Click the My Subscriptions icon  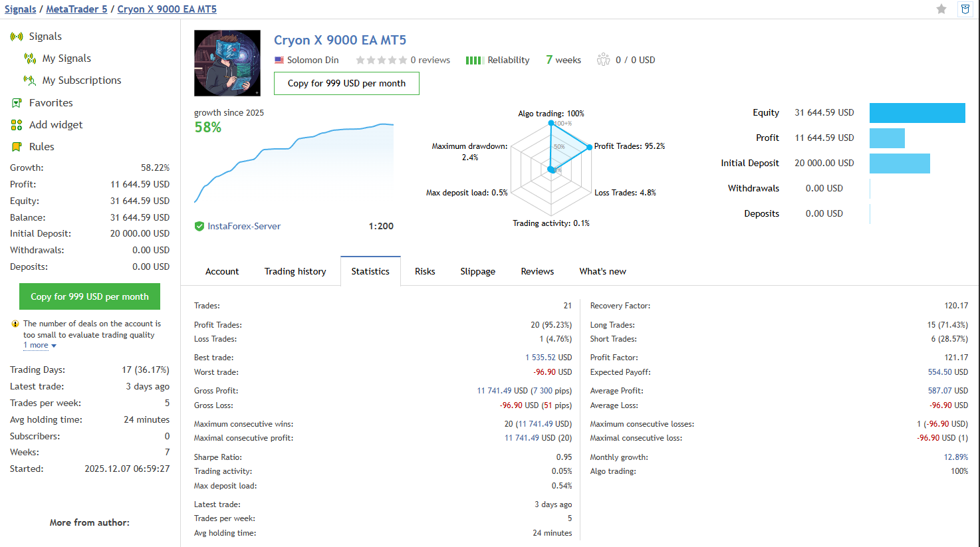(x=30, y=80)
